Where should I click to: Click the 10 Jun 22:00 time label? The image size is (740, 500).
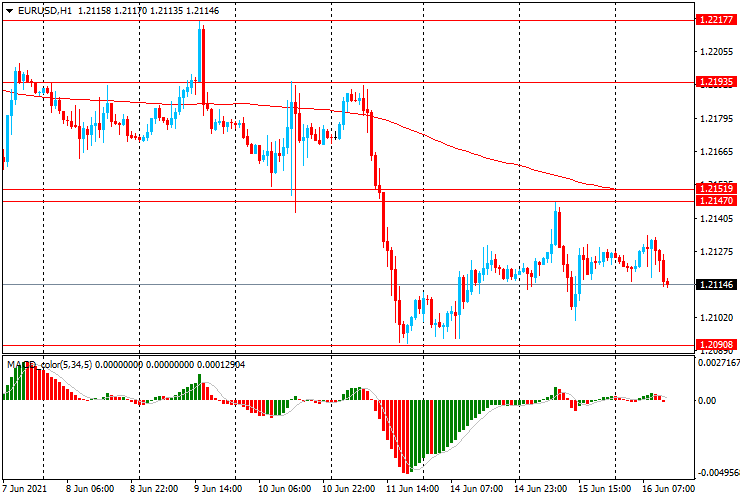click(x=349, y=488)
